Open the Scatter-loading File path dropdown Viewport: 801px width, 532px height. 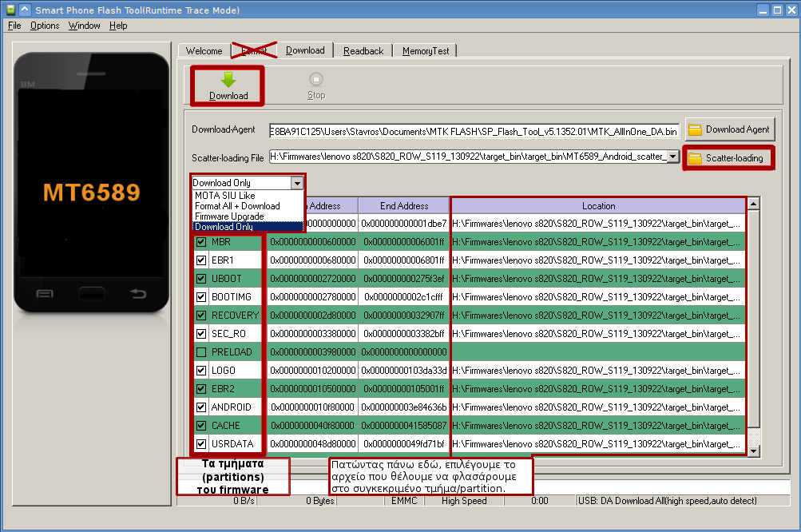[673, 157]
